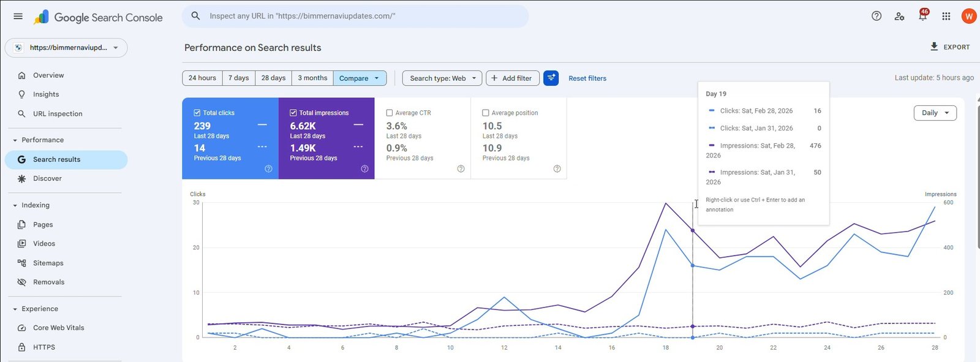Select the 28 days range tab

pos(273,78)
